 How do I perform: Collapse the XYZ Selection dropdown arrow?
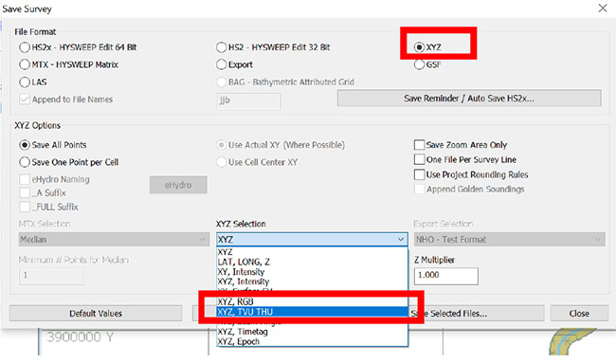point(400,240)
